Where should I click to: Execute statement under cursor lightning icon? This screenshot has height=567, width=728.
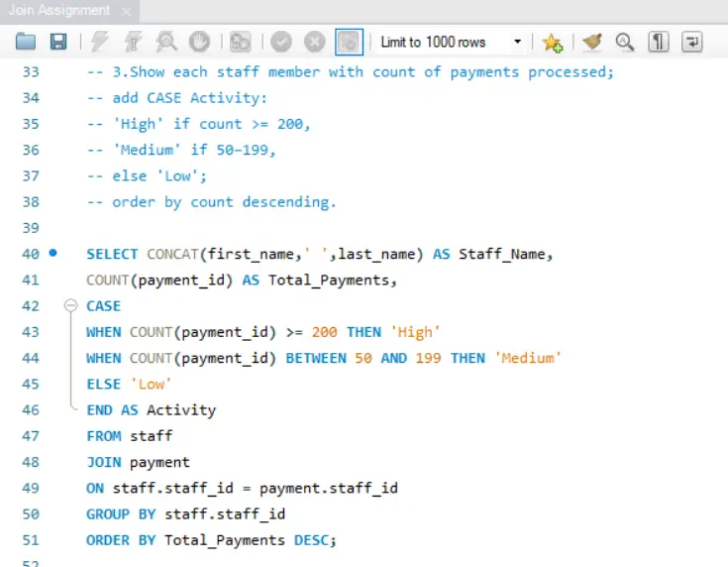pyautogui.click(x=134, y=42)
